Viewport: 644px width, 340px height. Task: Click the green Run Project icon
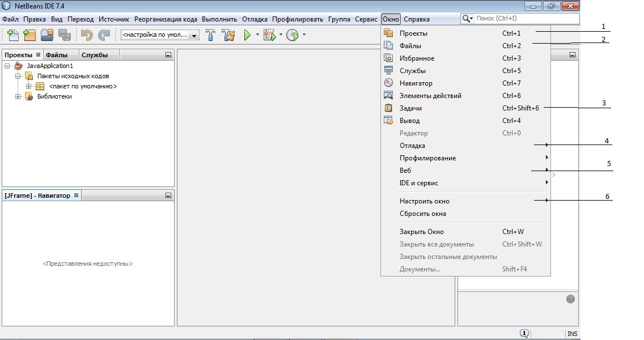click(x=247, y=35)
